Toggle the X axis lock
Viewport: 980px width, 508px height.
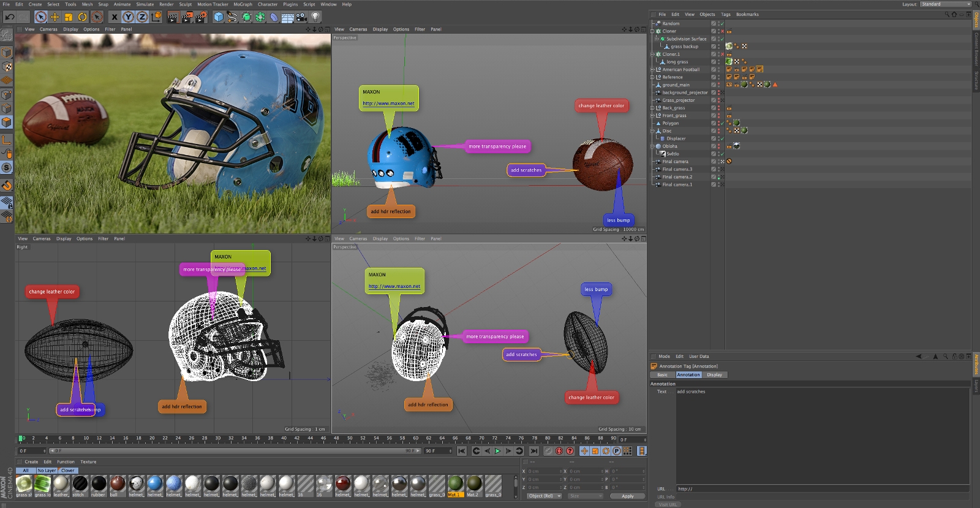coord(115,17)
